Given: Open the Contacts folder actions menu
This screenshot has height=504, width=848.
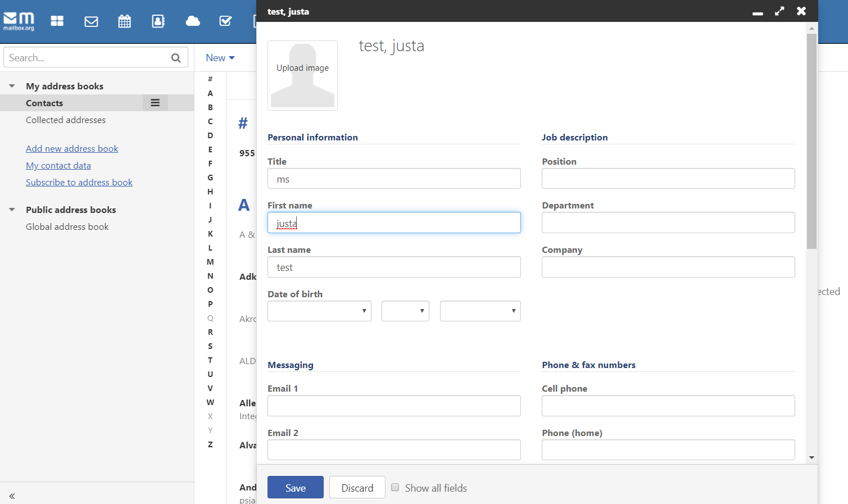Looking at the screenshot, I should [x=155, y=103].
